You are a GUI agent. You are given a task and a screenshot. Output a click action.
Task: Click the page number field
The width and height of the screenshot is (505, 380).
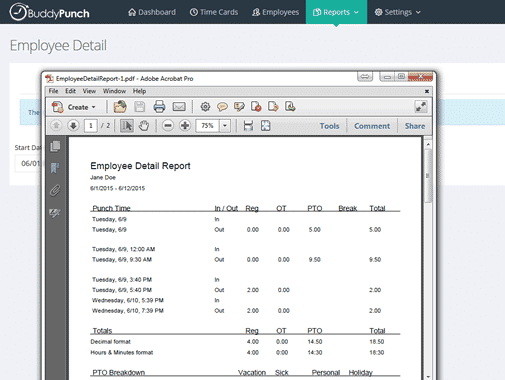pyautogui.click(x=91, y=126)
